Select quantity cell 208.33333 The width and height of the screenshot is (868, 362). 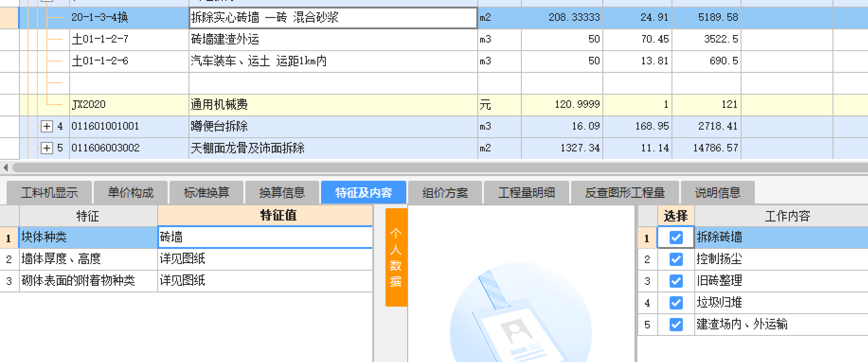(562, 18)
